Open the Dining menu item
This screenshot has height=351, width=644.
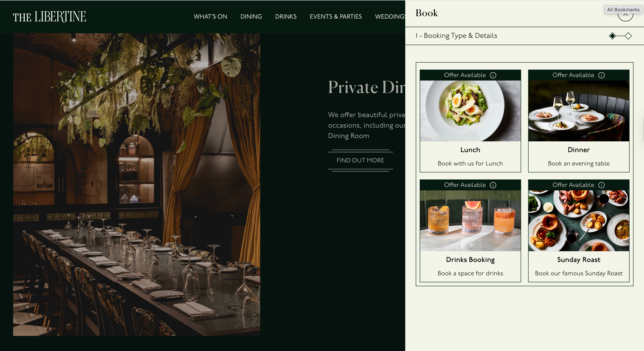251,16
